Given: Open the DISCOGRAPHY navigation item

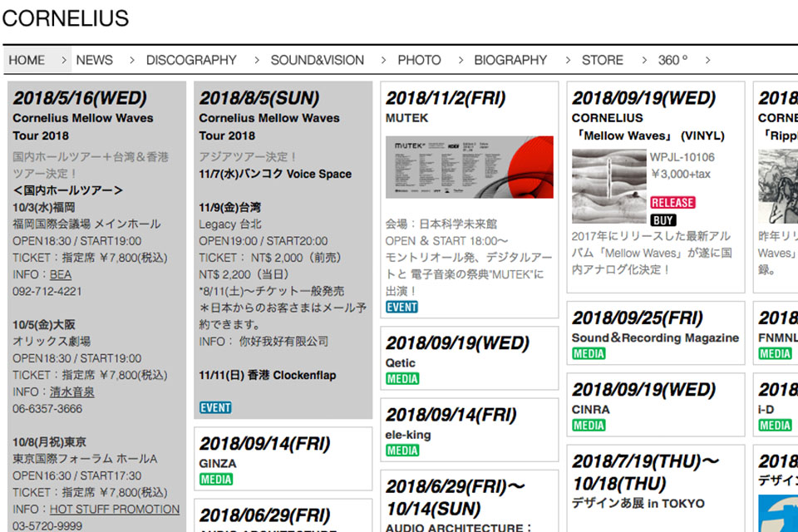Looking at the screenshot, I should tap(191, 60).
